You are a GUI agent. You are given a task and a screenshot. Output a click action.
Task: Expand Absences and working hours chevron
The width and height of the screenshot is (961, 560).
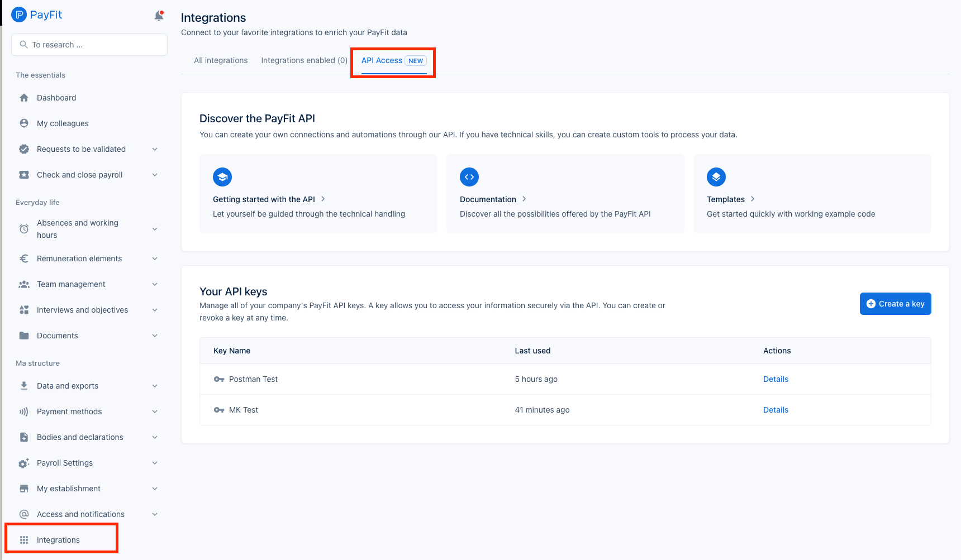tap(155, 229)
